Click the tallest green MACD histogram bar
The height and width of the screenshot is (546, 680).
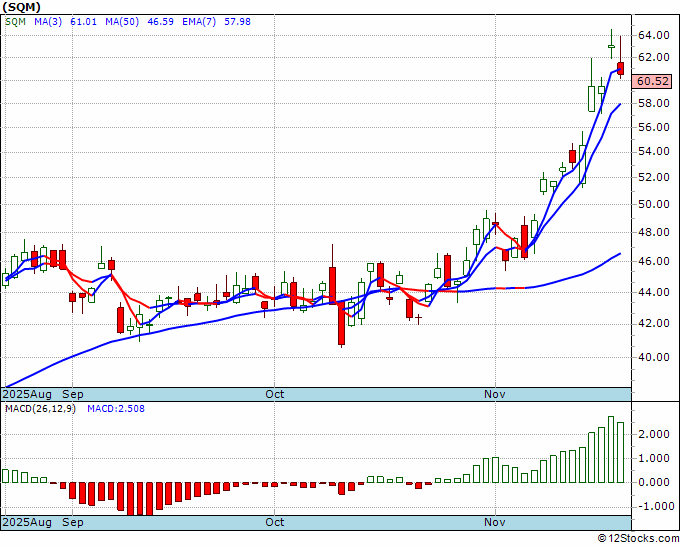pyautogui.click(x=611, y=449)
